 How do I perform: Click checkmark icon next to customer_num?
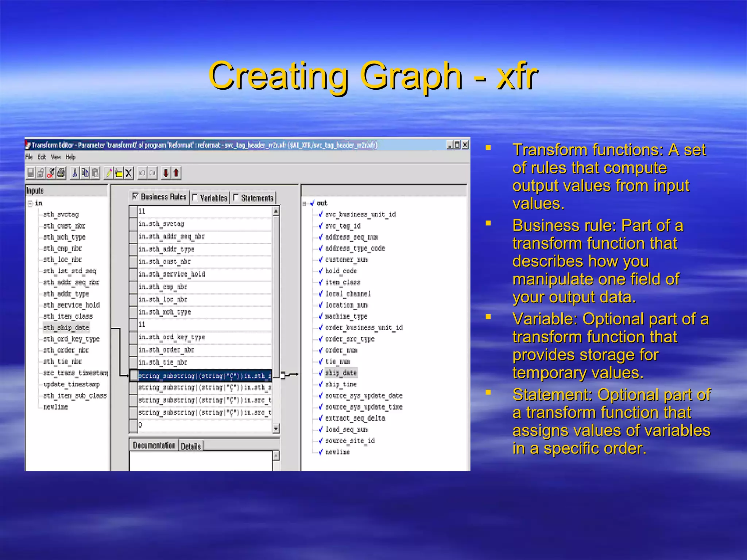click(321, 260)
